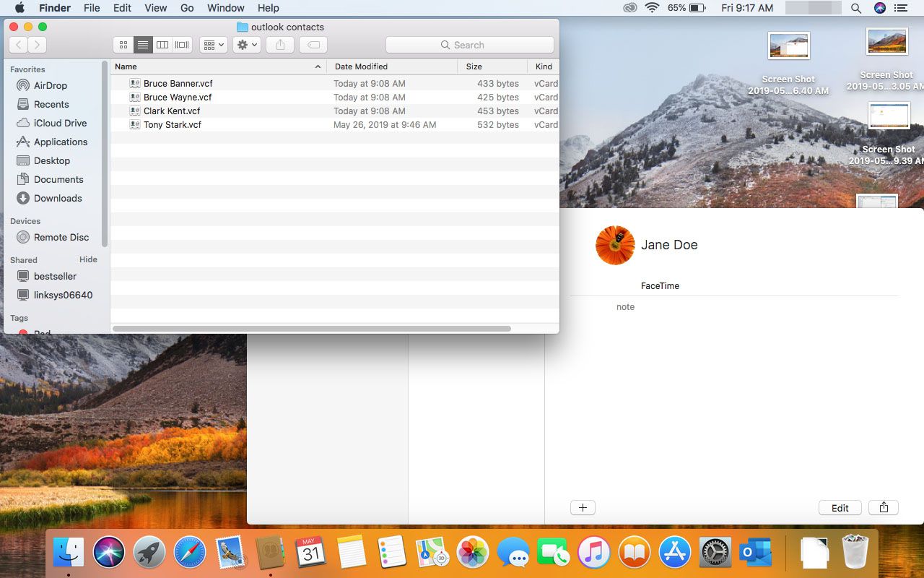Screen dimensions: 924x578
Task: Open Spotlight search in menu bar
Action: point(856,8)
